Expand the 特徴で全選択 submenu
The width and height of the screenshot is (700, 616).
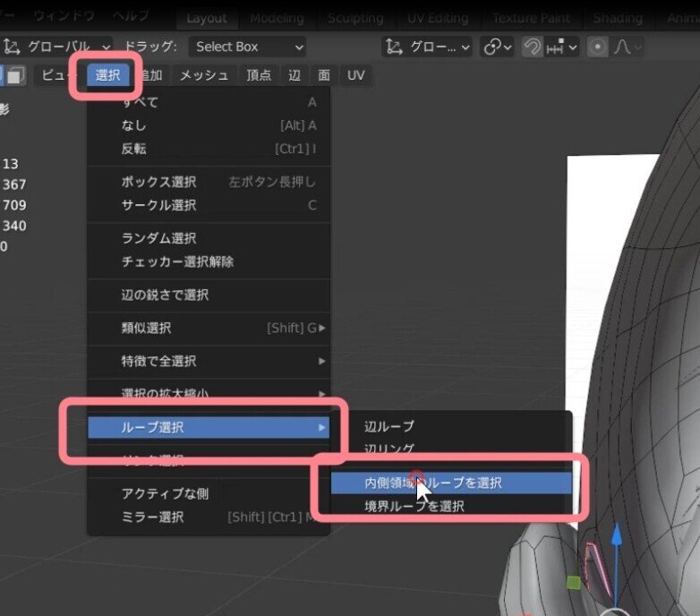(x=209, y=361)
